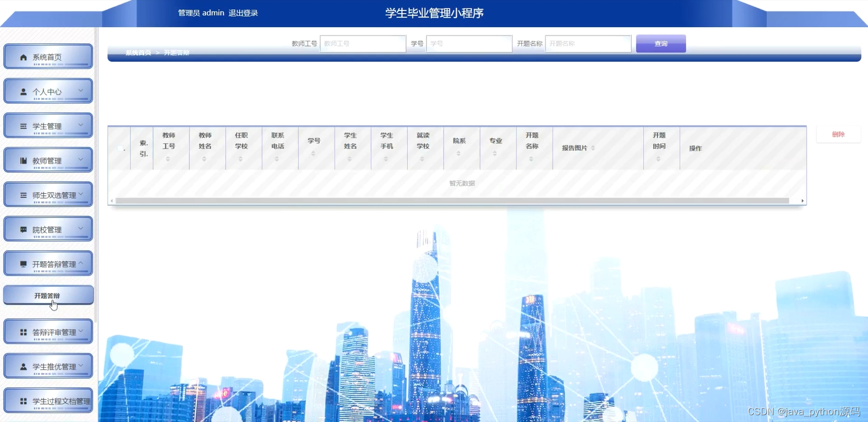Image resolution: width=868 pixels, height=422 pixels.
Task: Click the person icon beside 学生推优管理
Action: 23,367
